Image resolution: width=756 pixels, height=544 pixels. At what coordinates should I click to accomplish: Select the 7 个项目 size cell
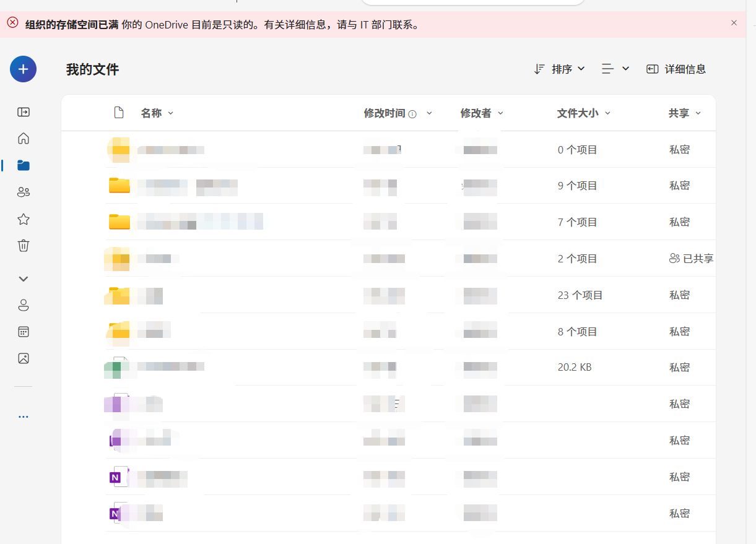(577, 222)
